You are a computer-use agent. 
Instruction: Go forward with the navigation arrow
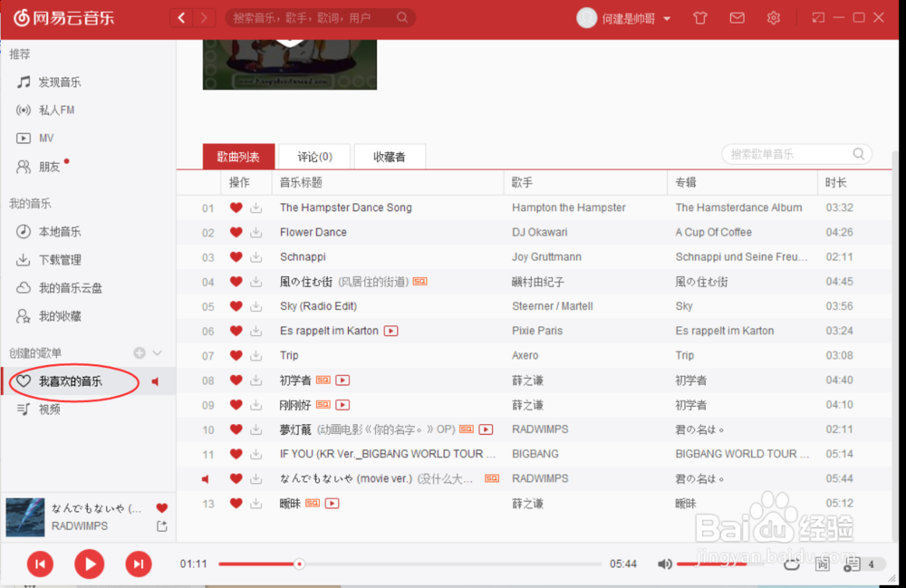[x=203, y=18]
